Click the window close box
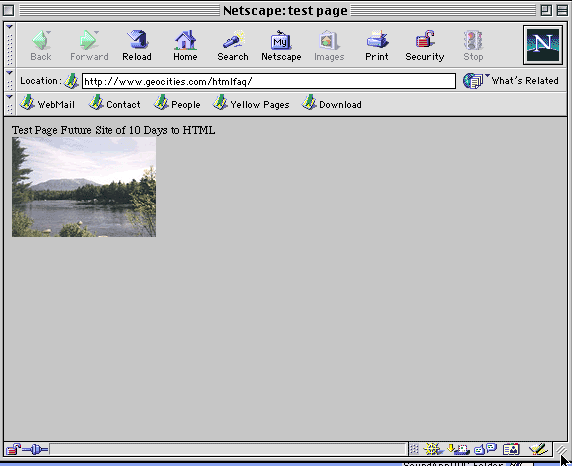This screenshot has width=572, height=466. click(x=9, y=10)
